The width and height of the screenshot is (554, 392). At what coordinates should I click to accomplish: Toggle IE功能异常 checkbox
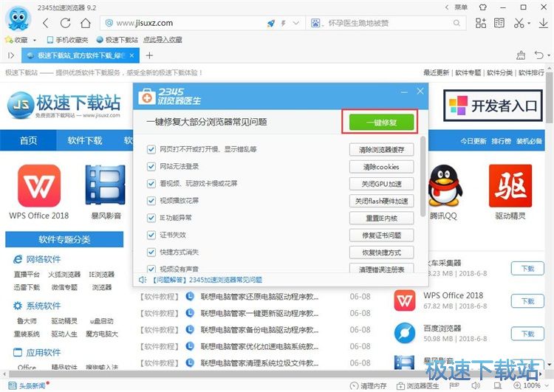(151, 218)
